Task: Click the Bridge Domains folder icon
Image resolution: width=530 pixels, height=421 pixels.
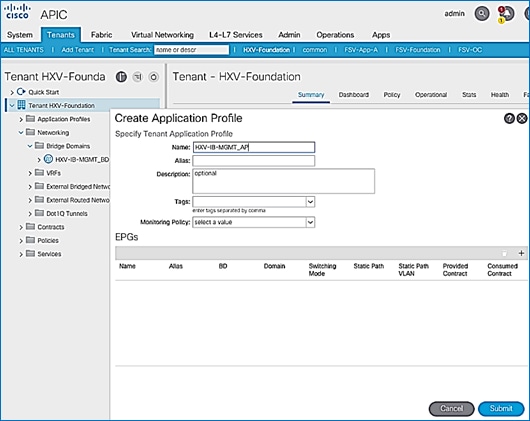Action: pos(40,146)
